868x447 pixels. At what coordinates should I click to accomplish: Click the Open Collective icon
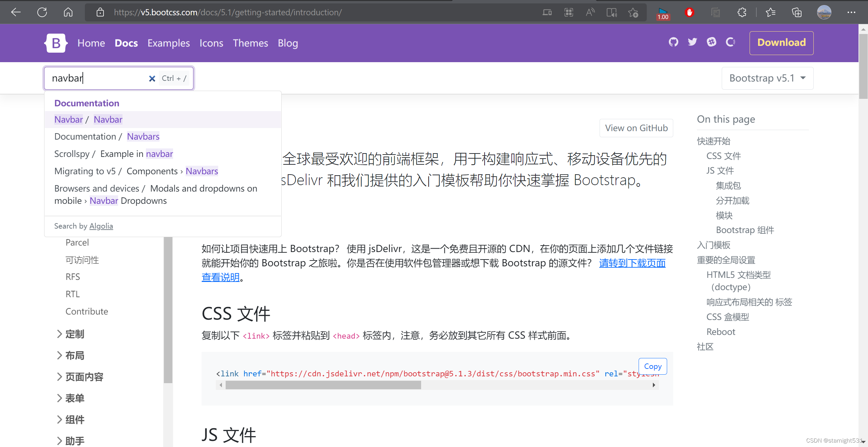coord(730,42)
